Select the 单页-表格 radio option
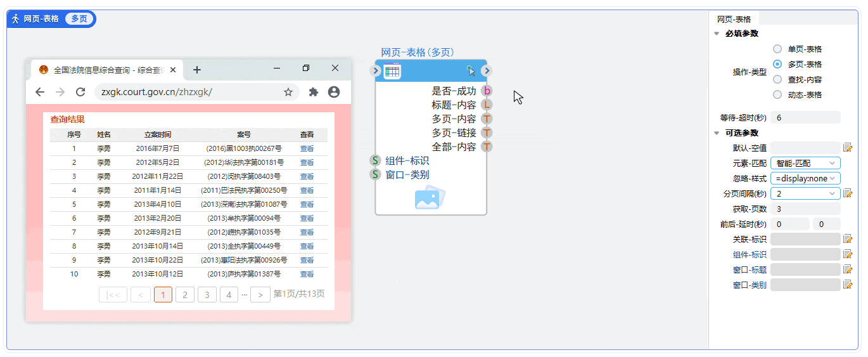 [x=777, y=49]
